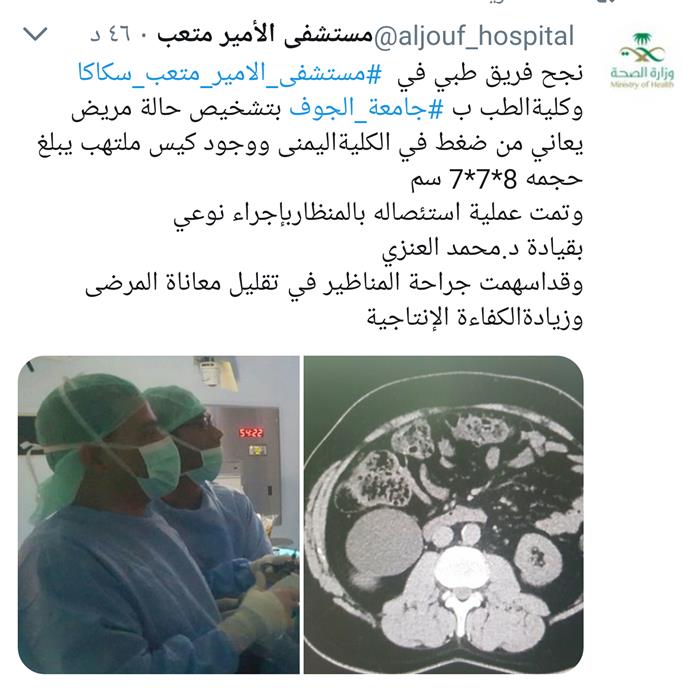Open hashtag #جامعة_الجوف
The image size is (700, 688).
tap(367, 108)
